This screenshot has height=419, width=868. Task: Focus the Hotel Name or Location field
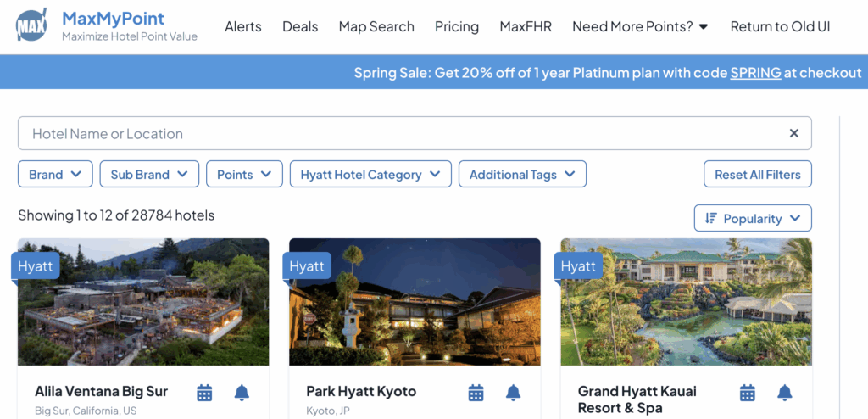pos(398,133)
